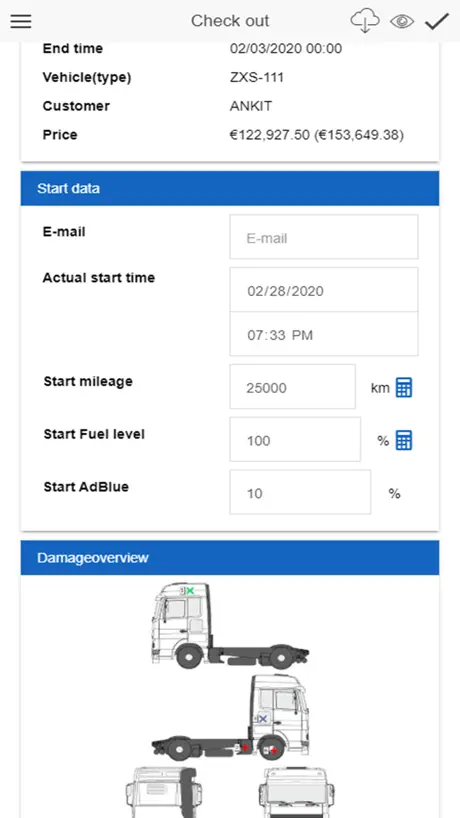
Task: Click the blue X damage marker on door
Action: click(x=263, y=719)
